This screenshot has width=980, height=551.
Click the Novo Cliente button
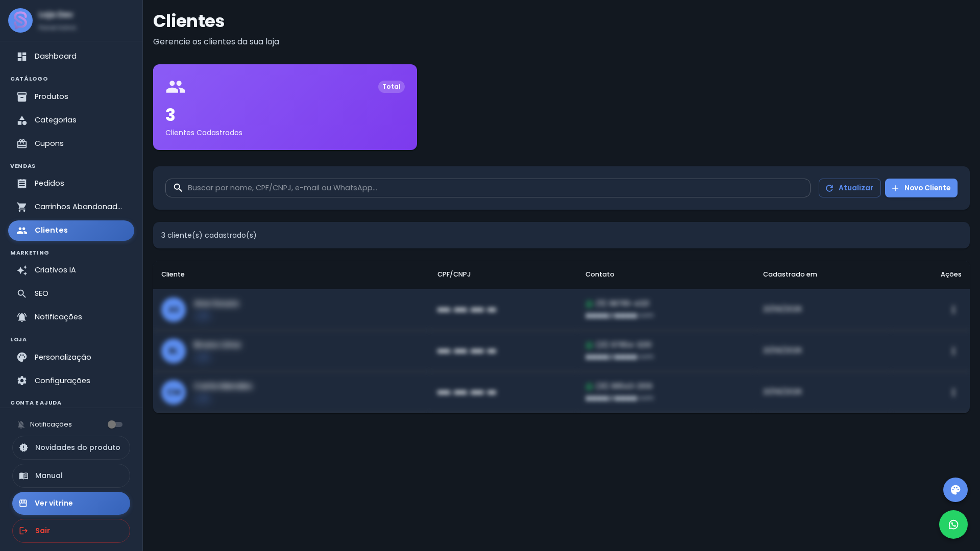pyautogui.click(x=921, y=188)
